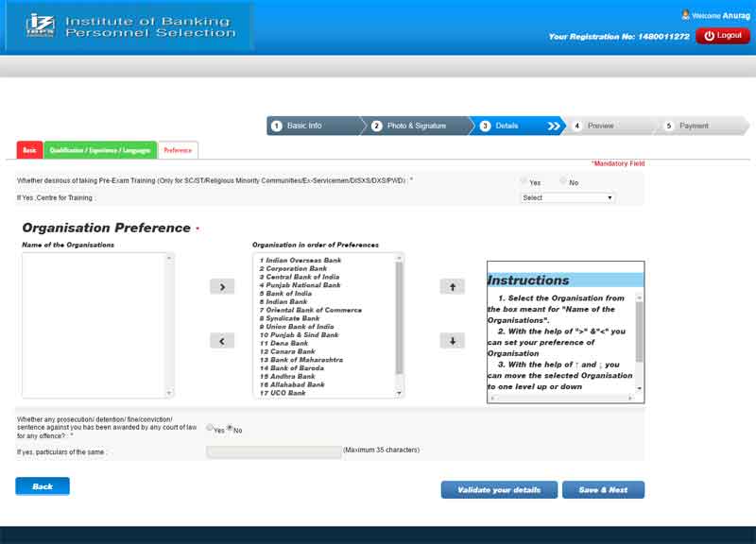756x544 pixels.
Task: Select Andhra Bank in preferences
Action: (287, 376)
